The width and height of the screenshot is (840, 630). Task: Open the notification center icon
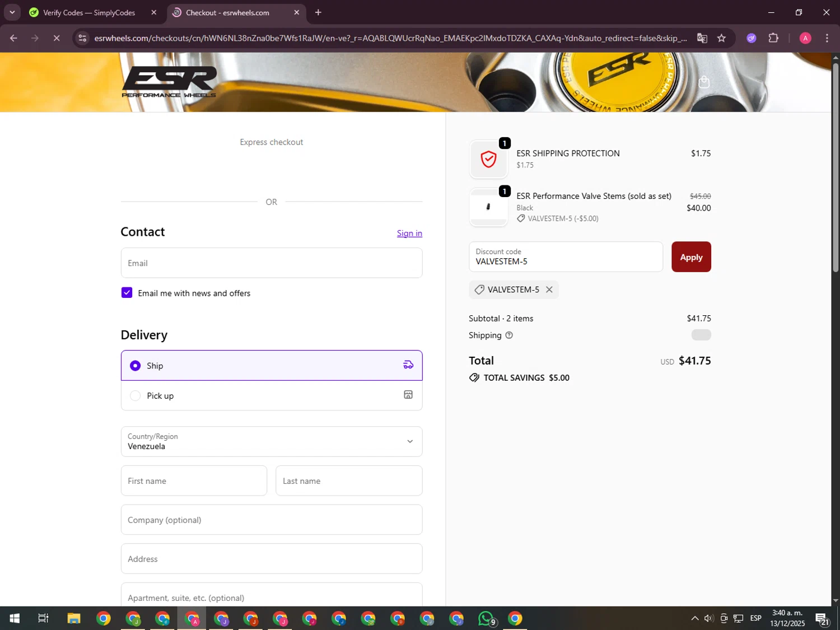pos(822,618)
